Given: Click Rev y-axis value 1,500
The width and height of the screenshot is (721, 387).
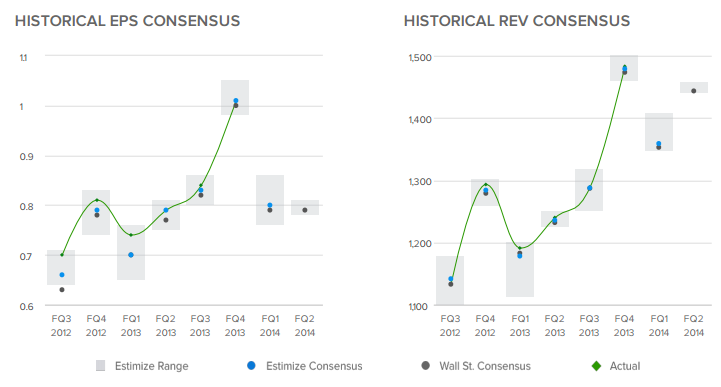Looking at the screenshot, I should (420, 58).
